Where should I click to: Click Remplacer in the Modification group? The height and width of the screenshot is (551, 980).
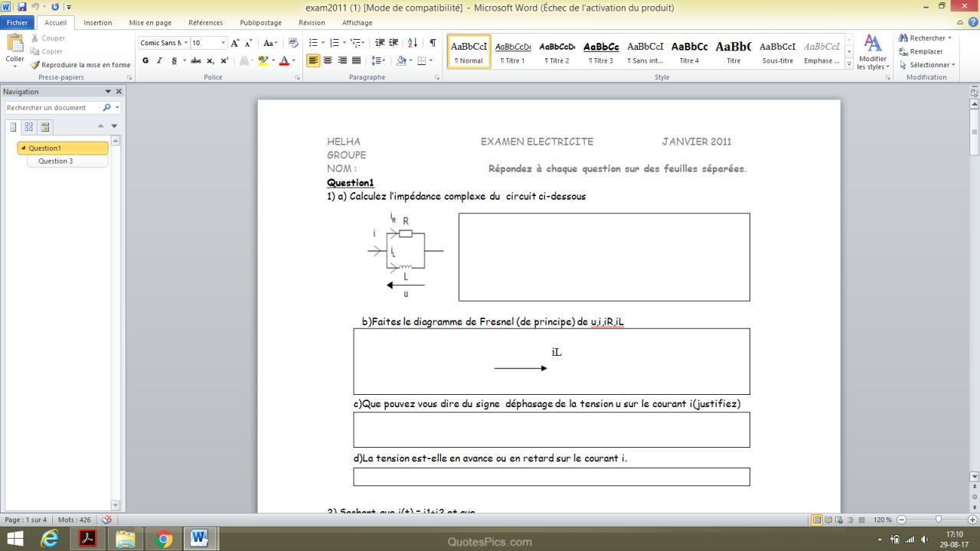[x=920, y=51]
